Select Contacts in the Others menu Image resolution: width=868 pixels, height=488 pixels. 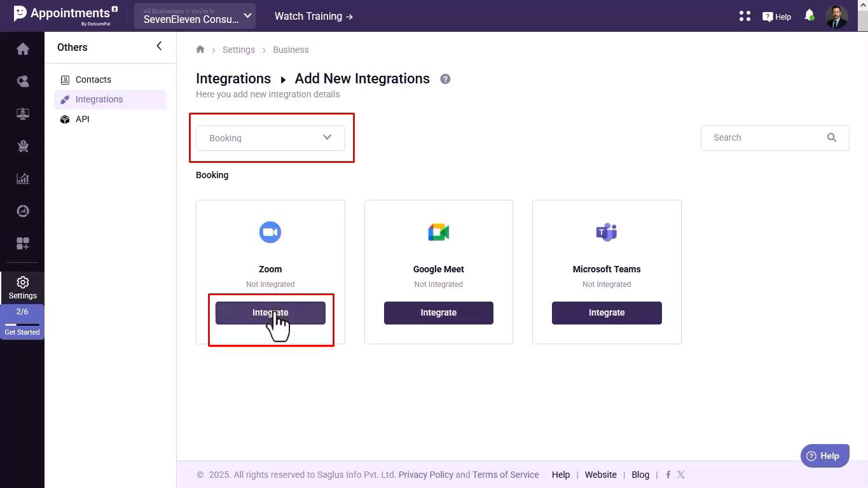pos(93,80)
